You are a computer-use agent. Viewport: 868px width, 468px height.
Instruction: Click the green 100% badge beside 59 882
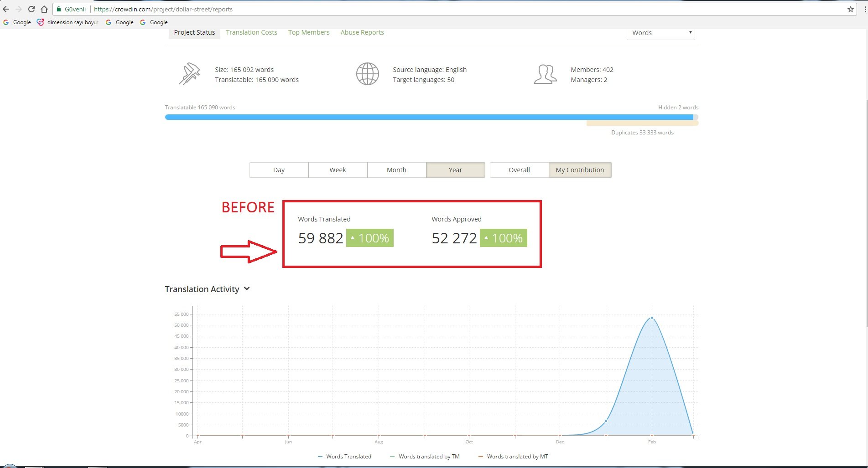coord(370,238)
